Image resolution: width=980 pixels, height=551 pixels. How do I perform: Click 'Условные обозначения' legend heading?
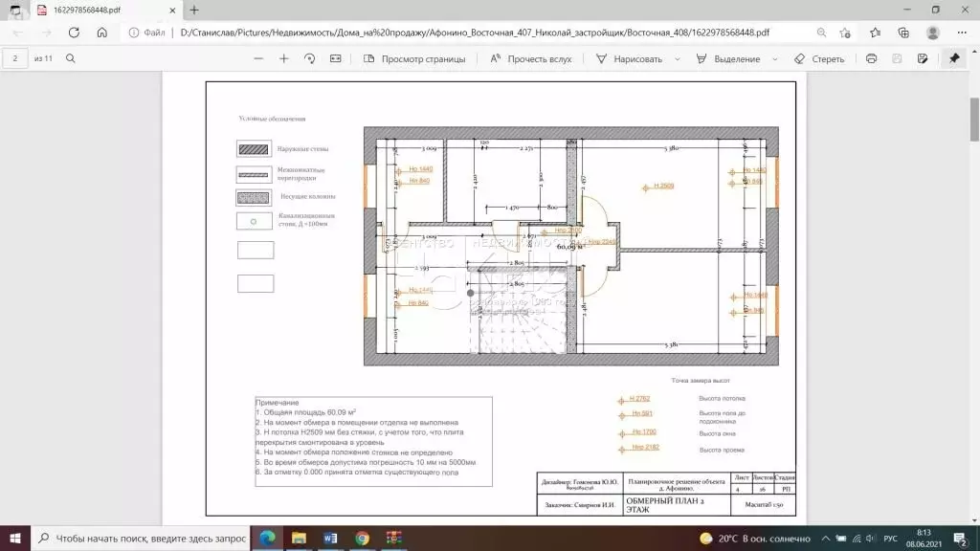(272, 118)
